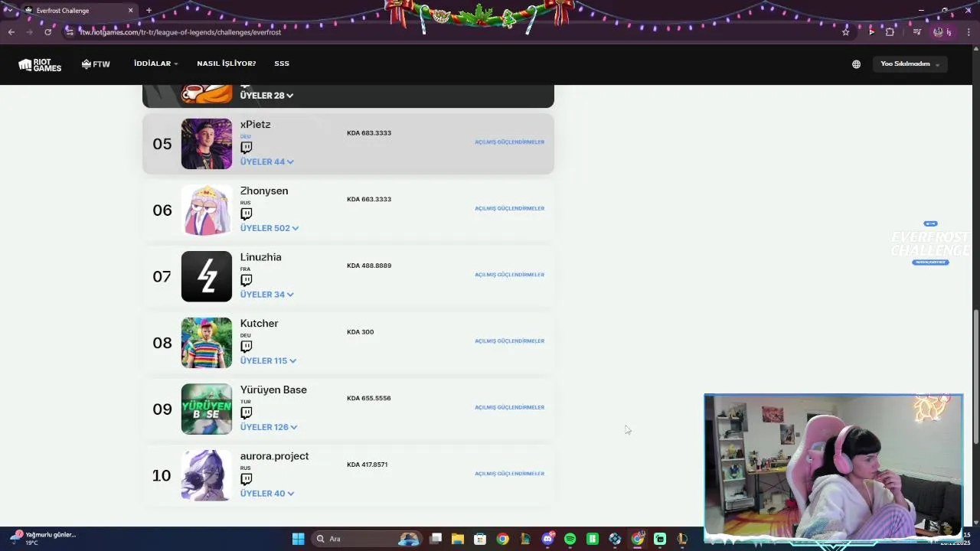Open Kutcher's Twitch channel icon
Screen dimensions: 980x551
coord(246,347)
